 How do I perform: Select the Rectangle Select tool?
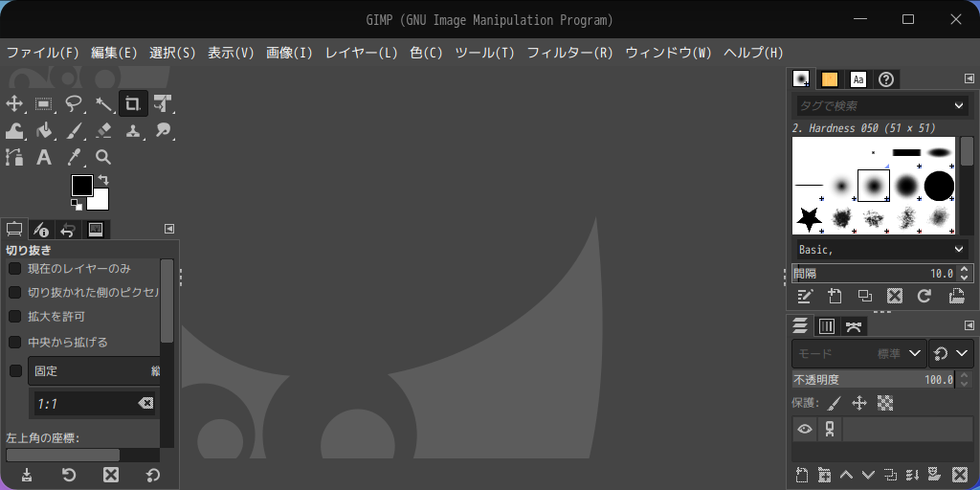pyautogui.click(x=43, y=103)
